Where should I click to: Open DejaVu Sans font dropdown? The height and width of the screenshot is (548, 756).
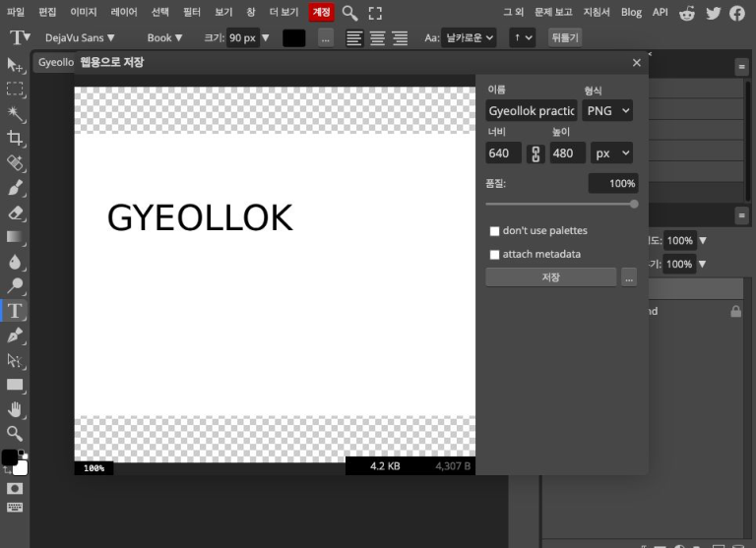click(80, 37)
